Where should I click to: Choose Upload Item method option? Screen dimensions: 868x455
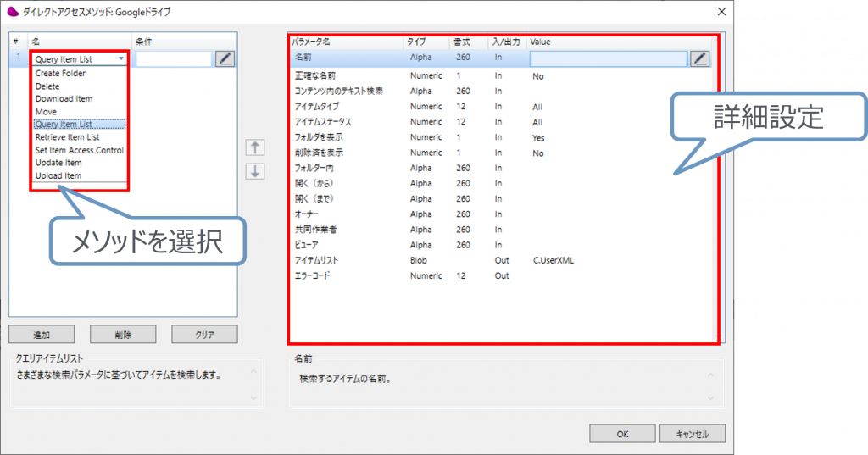click(x=58, y=175)
